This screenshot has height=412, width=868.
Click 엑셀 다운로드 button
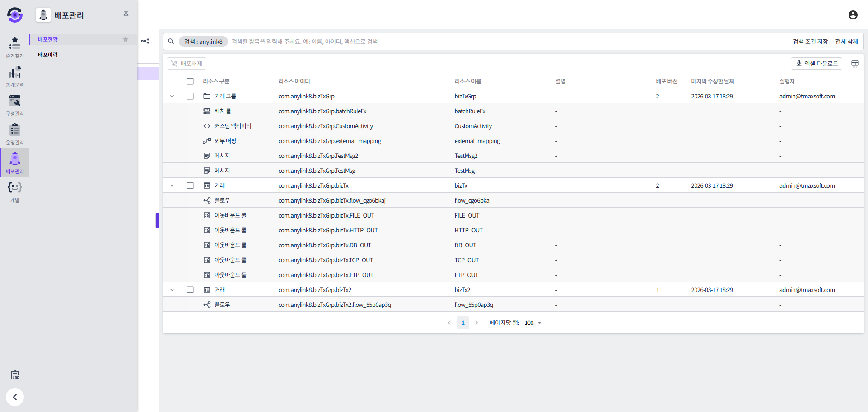tap(817, 64)
